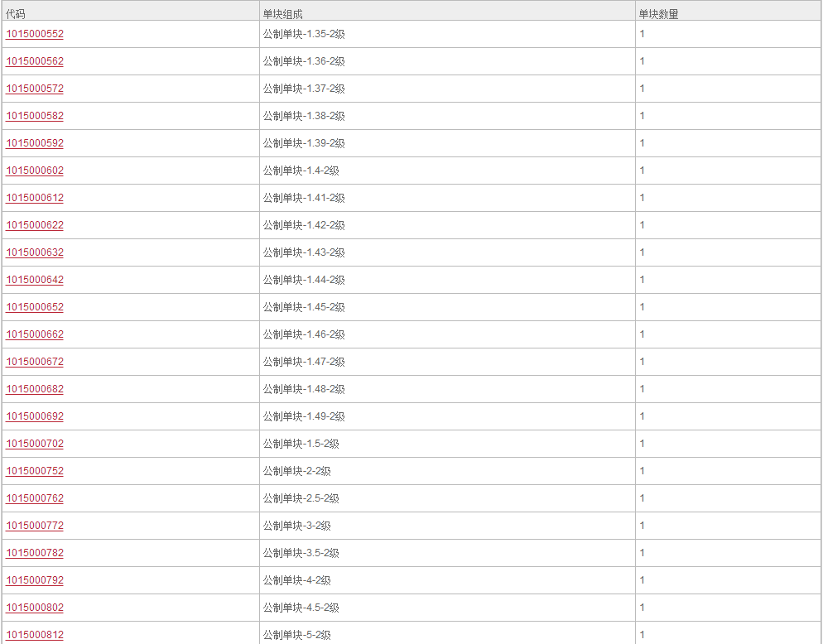The width and height of the screenshot is (823, 644).
Task: Open code link 1015000562
Action: (x=35, y=61)
